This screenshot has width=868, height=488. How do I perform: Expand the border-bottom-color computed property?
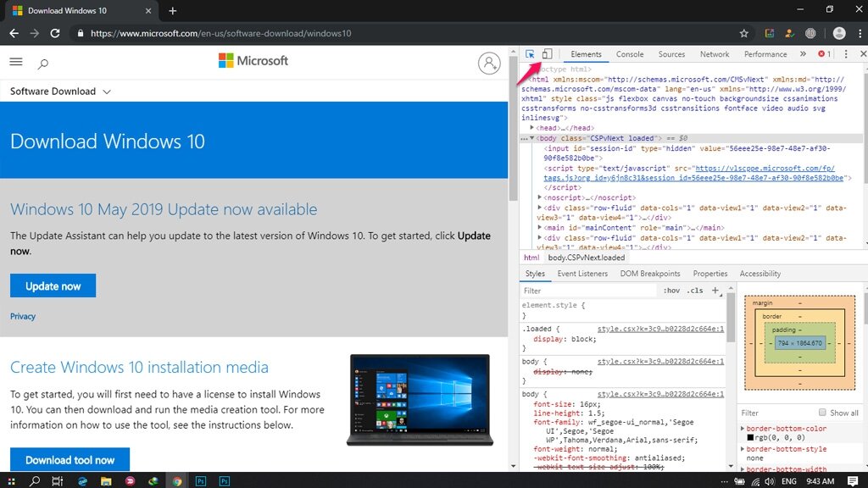click(743, 428)
